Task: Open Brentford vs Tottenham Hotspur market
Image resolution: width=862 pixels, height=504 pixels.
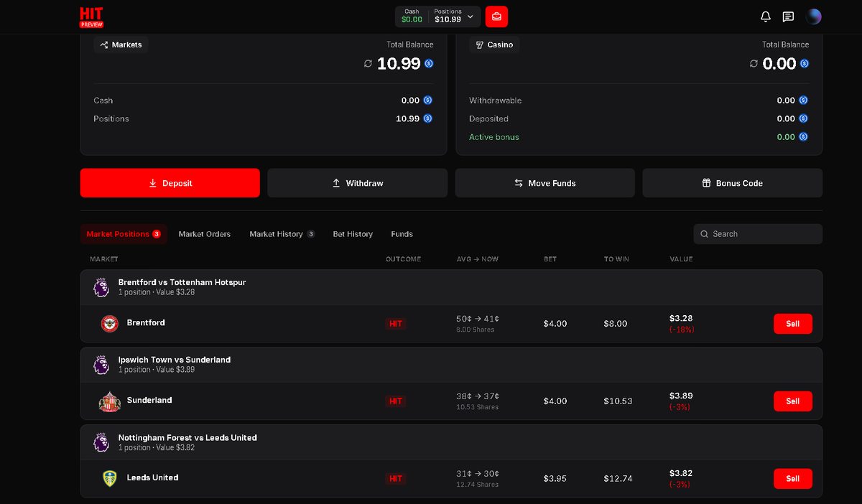Action: coord(451,287)
